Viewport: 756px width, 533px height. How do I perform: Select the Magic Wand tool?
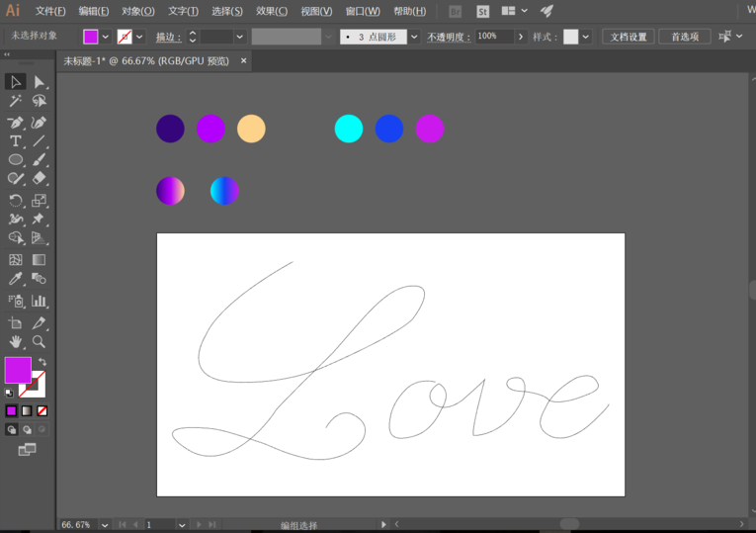pos(16,101)
